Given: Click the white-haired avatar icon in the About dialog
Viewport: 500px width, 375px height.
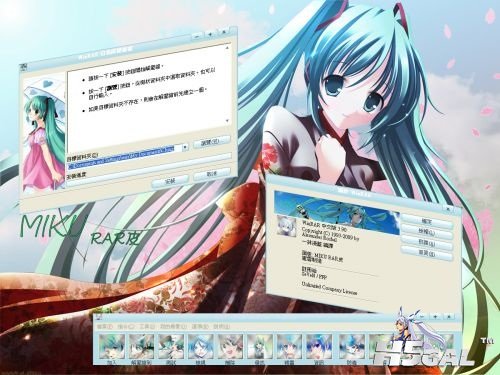Looking at the screenshot, I should click(287, 226).
